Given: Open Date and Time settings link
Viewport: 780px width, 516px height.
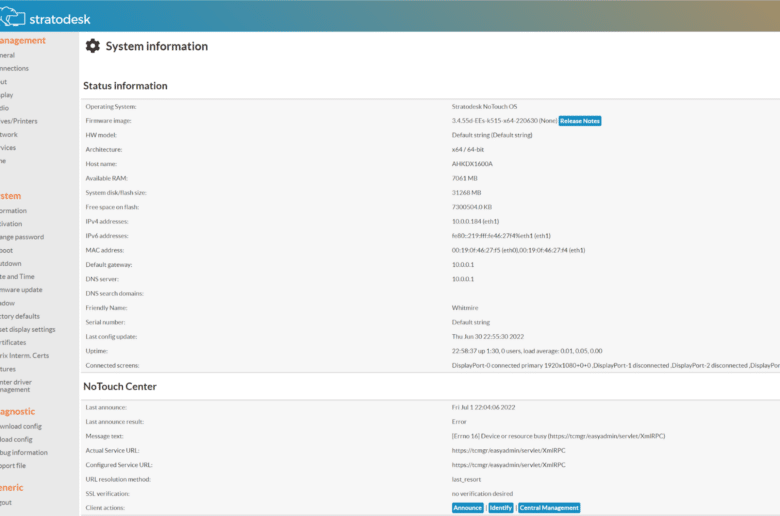Looking at the screenshot, I should (17, 276).
